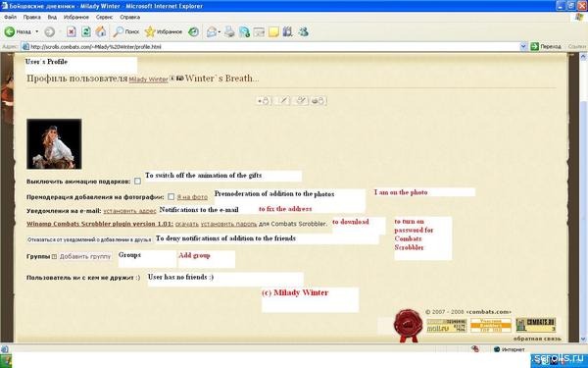Open the combats.com footer link
Viewport: 588px width, 368px height.
click(489, 312)
